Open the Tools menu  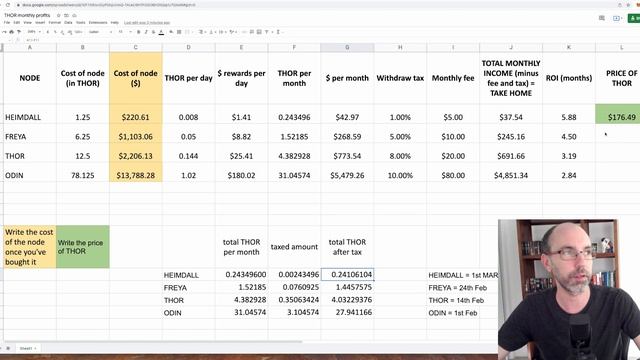pos(81,22)
